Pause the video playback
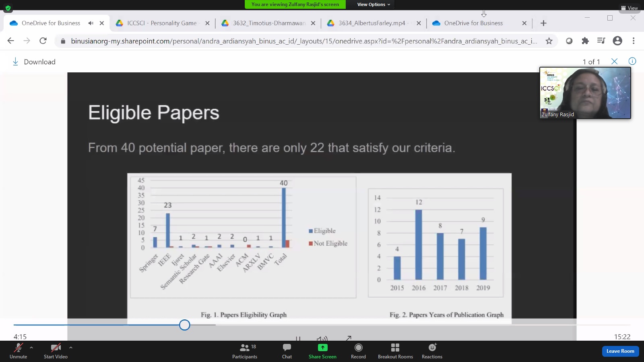Screen dimensions: 644x362 (298, 339)
